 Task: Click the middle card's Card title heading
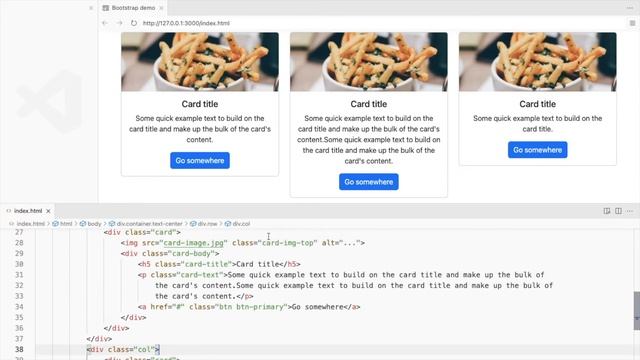tap(369, 104)
